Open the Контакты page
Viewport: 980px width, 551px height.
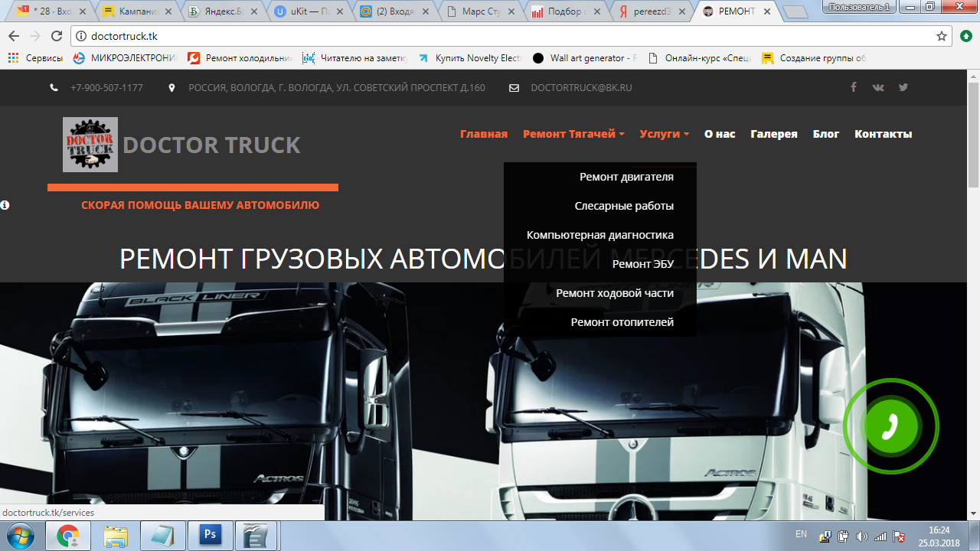pyautogui.click(x=884, y=134)
